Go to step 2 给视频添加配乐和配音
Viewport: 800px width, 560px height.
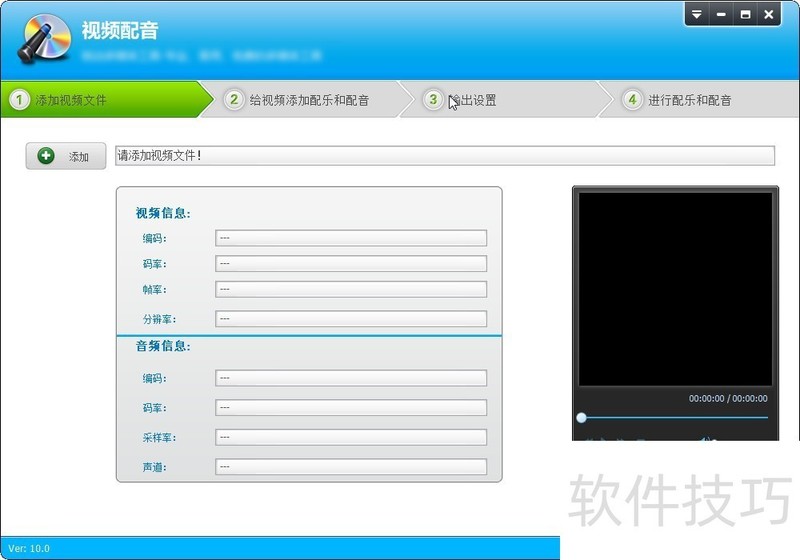300,100
